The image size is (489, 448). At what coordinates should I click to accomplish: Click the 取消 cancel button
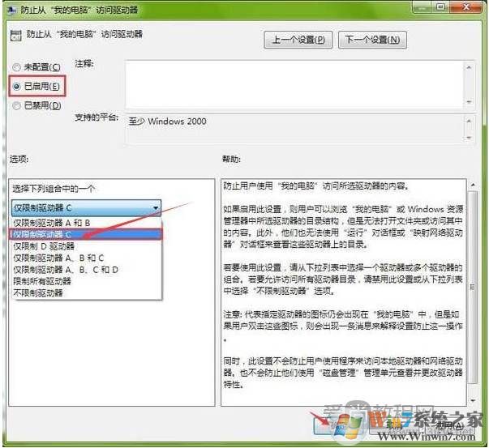tap(394, 425)
